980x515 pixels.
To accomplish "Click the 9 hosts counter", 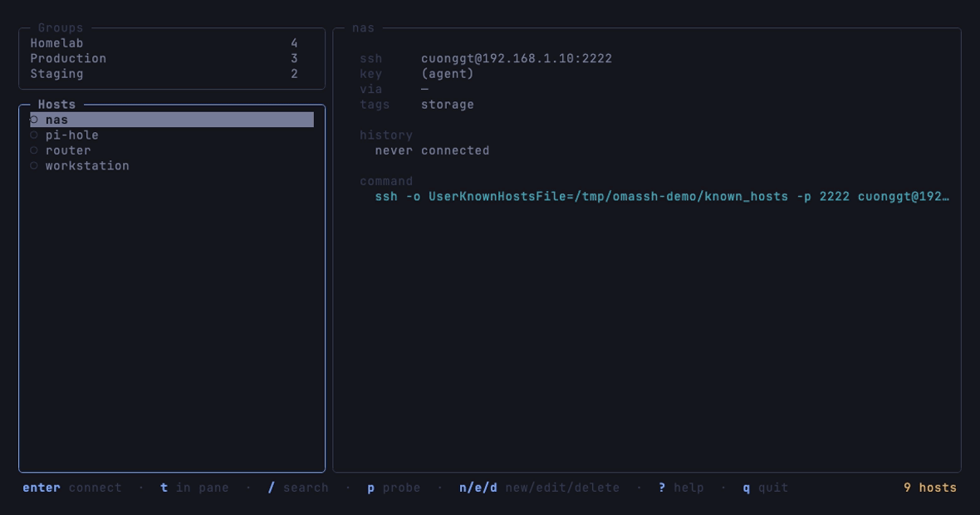I will coord(930,488).
